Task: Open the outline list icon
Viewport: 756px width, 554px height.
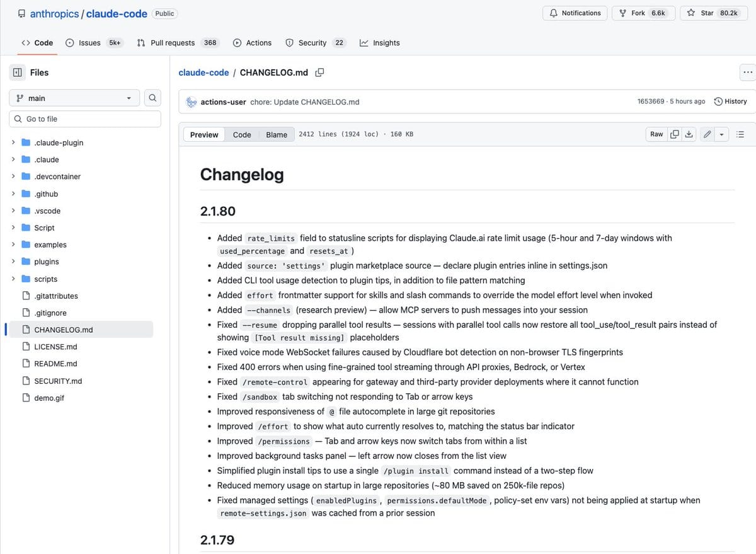Action: click(741, 134)
